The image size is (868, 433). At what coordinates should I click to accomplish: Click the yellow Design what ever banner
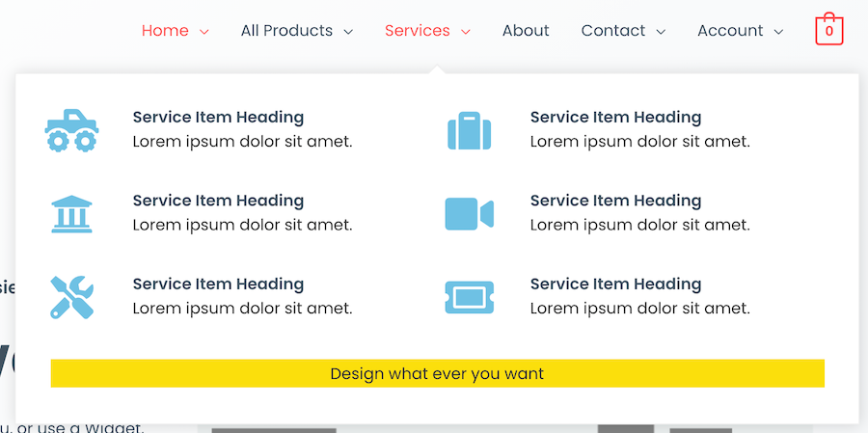click(x=437, y=373)
